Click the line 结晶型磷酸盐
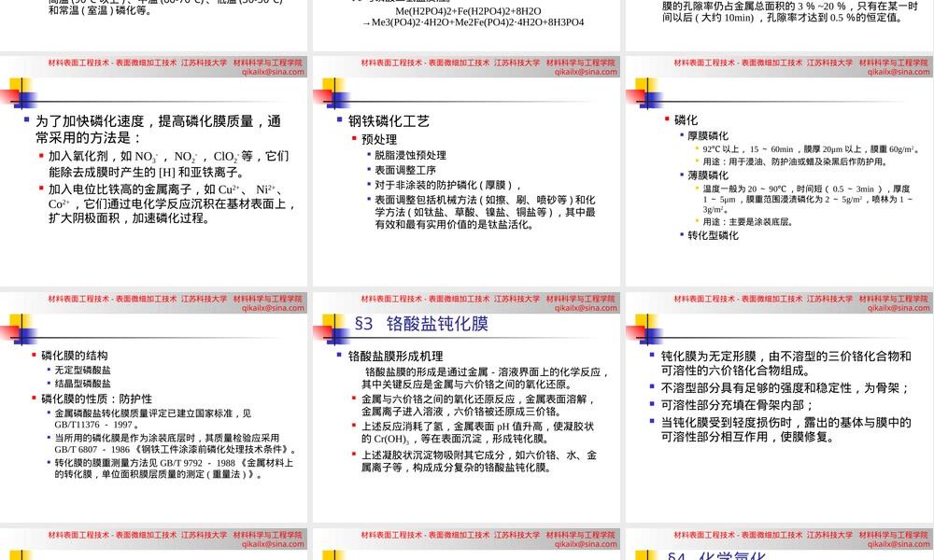 [82, 384]
